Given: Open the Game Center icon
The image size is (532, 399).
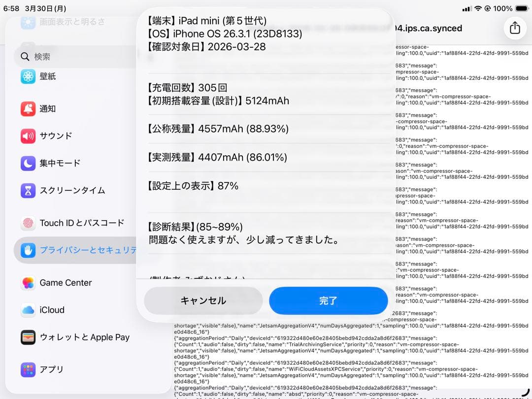Looking at the screenshot, I should [x=28, y=283].
